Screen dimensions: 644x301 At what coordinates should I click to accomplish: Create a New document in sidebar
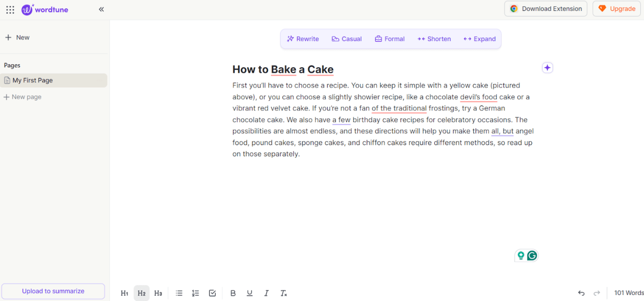click(17, 38)
